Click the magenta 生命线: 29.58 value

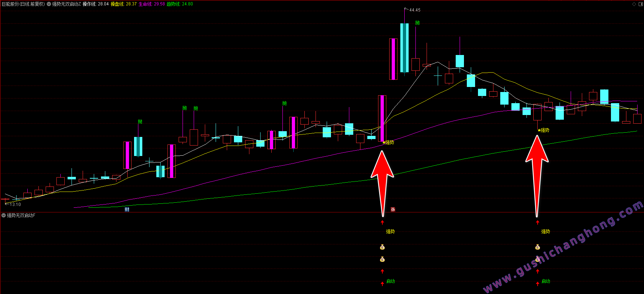click(152, 4)
